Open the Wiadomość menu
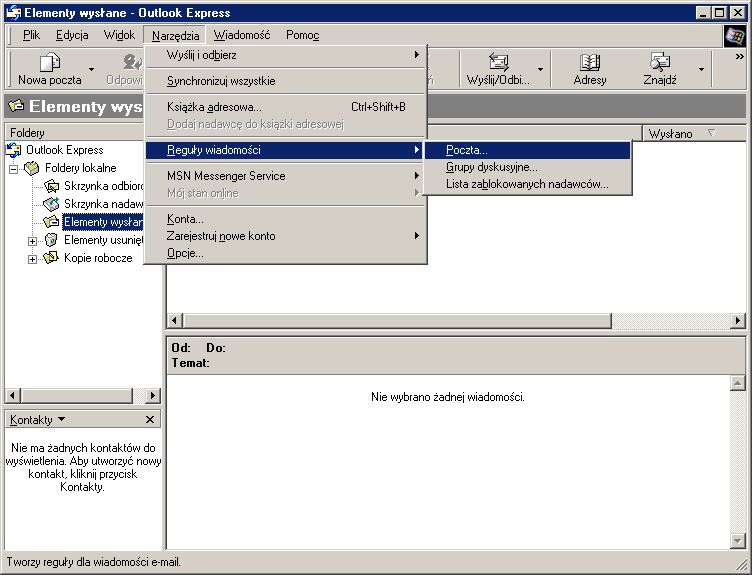 click(x=242, y=35)
